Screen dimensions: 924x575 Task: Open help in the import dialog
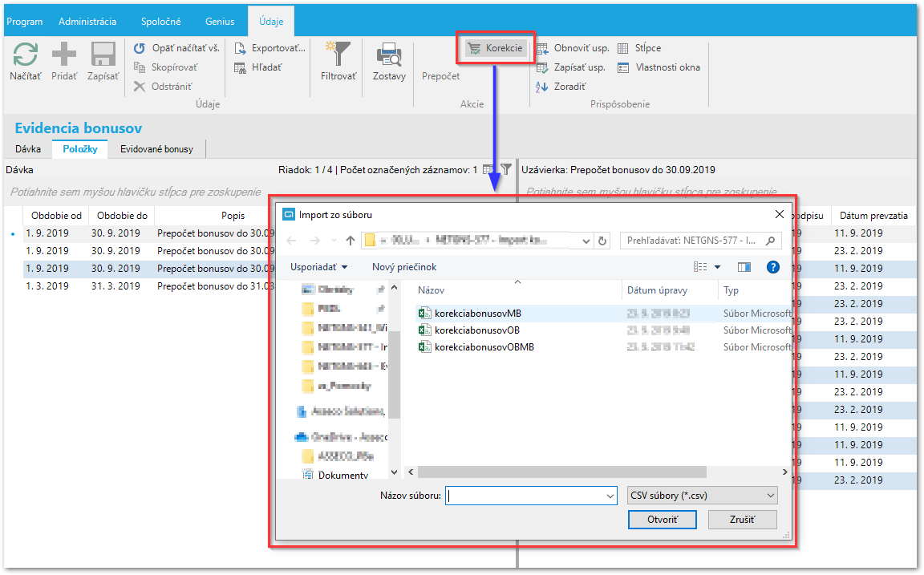click(773, 267)
